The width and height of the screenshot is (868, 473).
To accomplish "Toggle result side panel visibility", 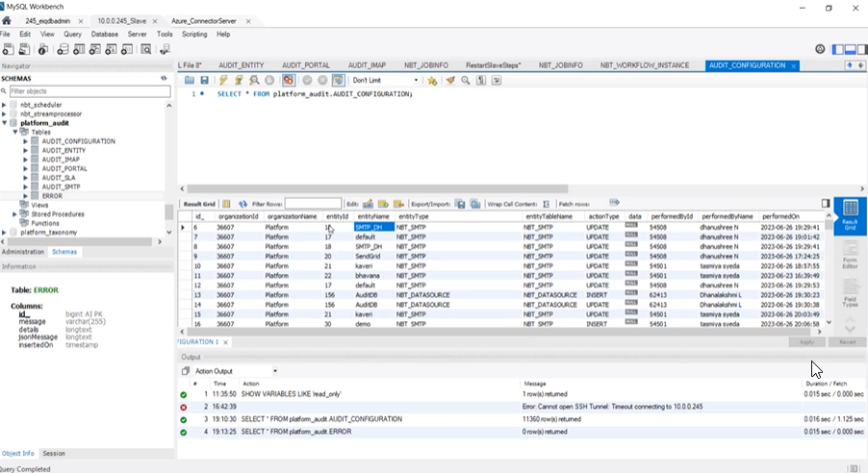I will click(826, 203).
